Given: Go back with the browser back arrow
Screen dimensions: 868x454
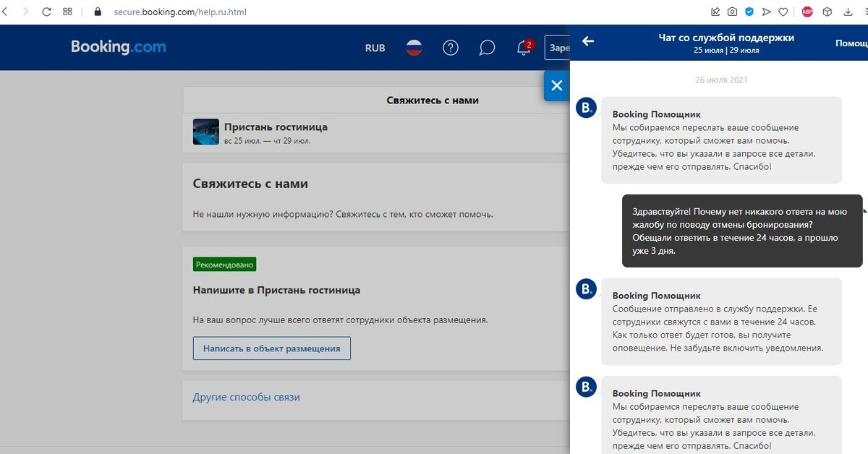Looking at the screenshot, I should coord(4,12).
